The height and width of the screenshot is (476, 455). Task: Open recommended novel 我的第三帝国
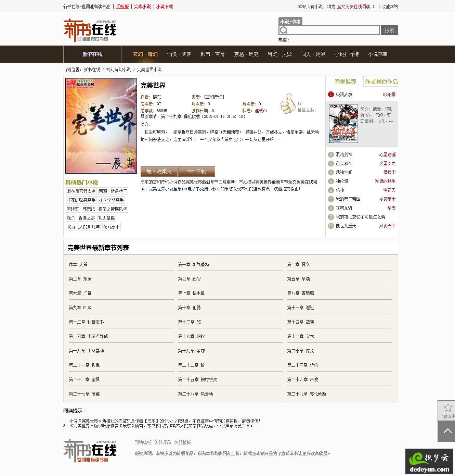(x=348, y=199)
